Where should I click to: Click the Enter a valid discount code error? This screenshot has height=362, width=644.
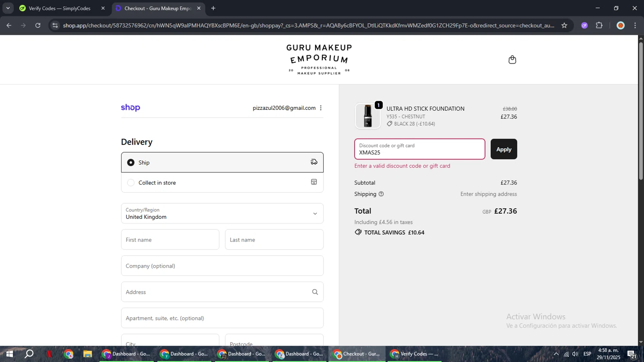pyautogui.click(x=402, y=166)
